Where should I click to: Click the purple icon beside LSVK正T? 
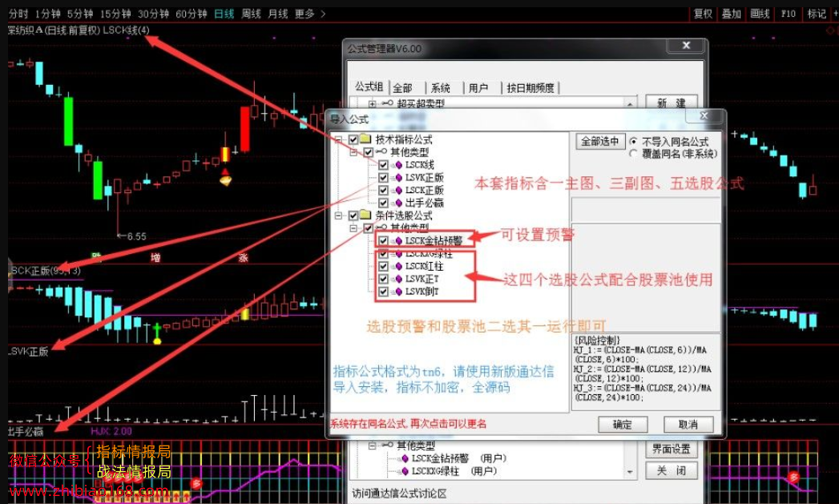tap(398, 280)
